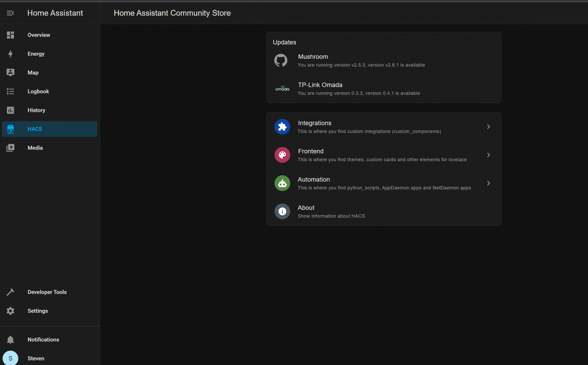
Task: Click the Media play icon
Action: click(10, 148)
